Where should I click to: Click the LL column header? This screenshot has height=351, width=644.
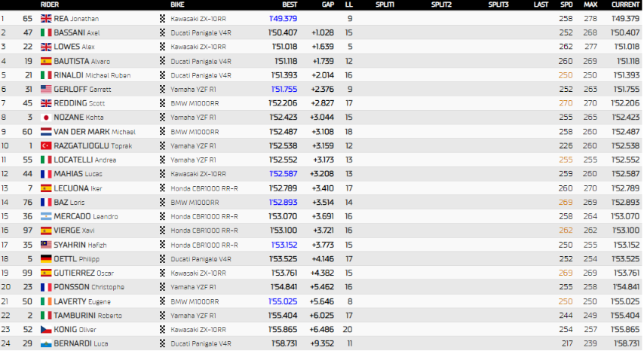(348, 5)
